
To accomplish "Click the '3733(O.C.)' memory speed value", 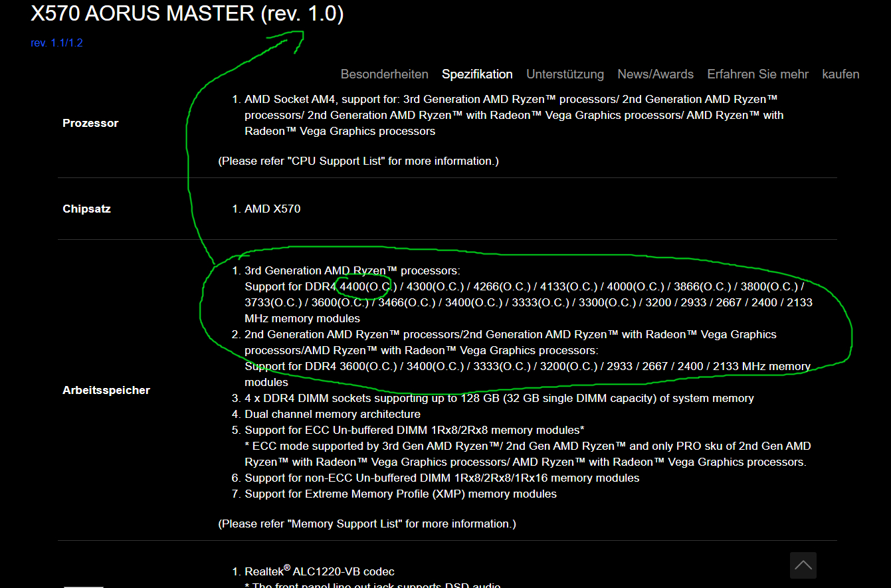I will click(x=272, y=302).
